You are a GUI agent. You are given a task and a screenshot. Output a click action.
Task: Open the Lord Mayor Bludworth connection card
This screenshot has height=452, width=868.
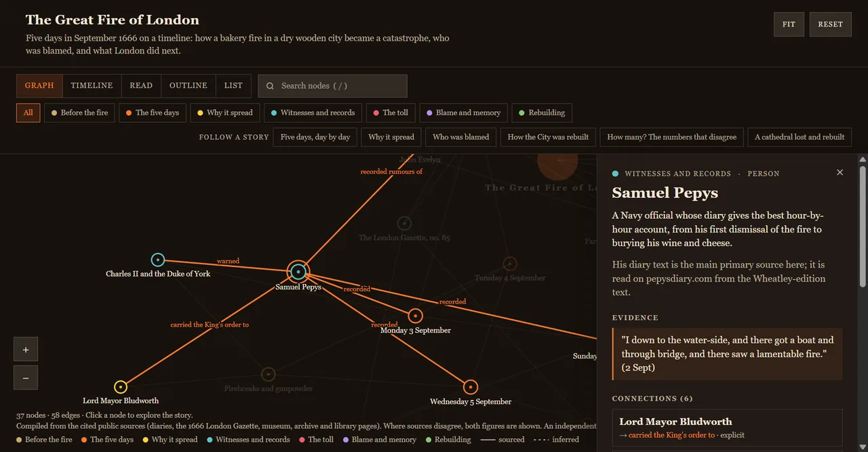[727, 428]
